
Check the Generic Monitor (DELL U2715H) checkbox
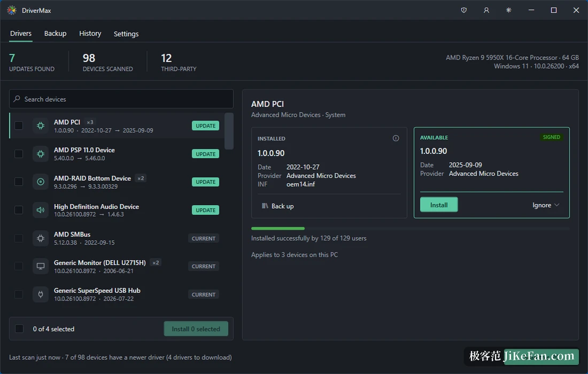click(18, 266)
